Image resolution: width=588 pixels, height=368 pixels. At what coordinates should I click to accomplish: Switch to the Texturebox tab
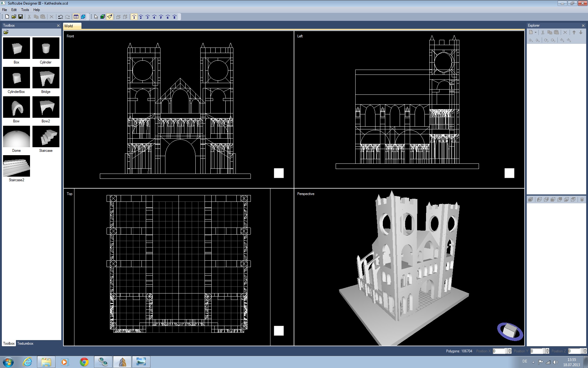point(25,343)
